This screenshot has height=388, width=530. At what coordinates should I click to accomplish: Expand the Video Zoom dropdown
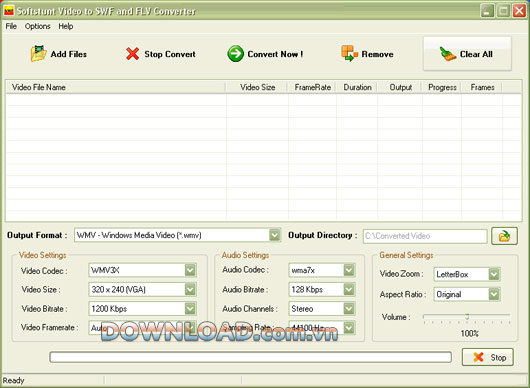click(494, 274)
